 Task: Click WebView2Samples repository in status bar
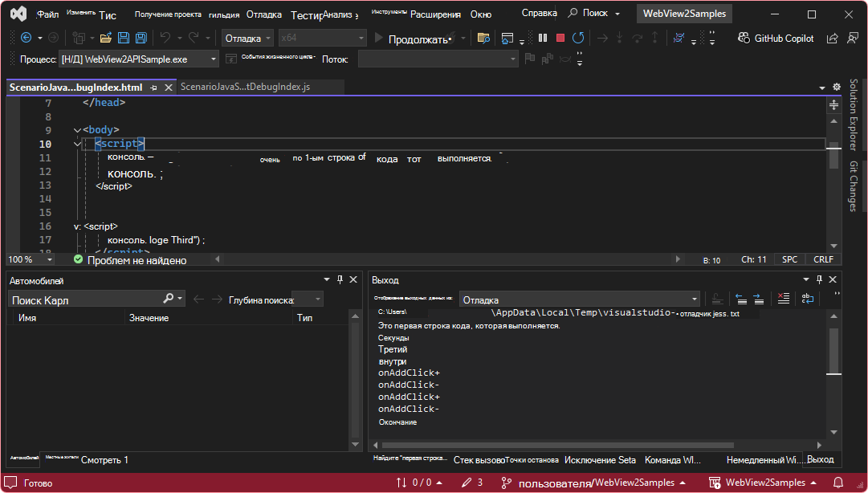[764, 483]
